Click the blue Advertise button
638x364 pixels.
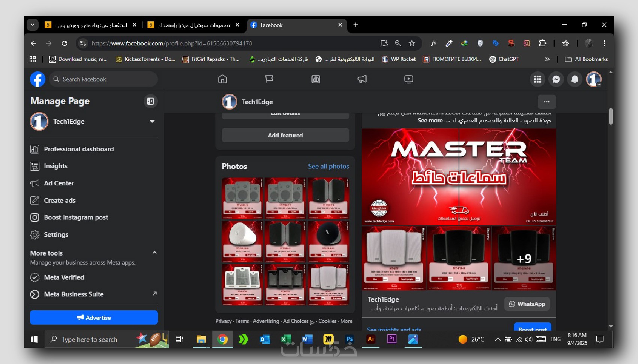click(x=94, y=317)
